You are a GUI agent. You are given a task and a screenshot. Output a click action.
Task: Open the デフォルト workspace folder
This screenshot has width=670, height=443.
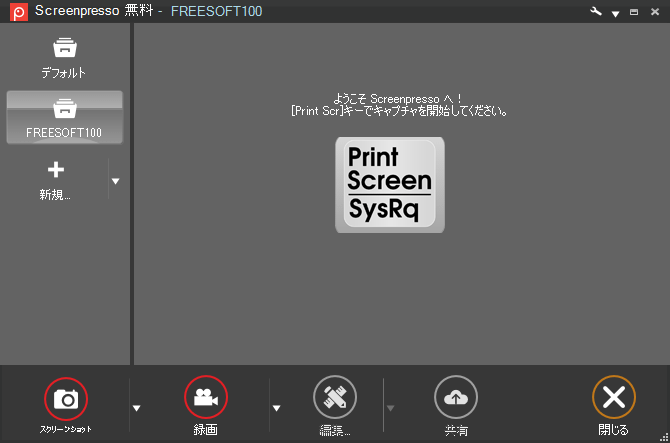(64, 58)
